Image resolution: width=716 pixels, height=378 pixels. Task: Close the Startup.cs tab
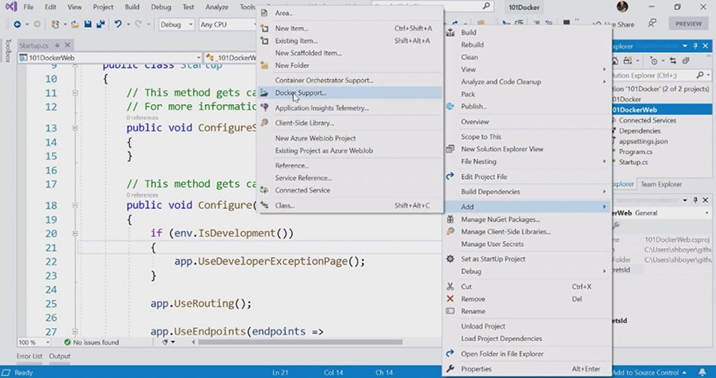[x=68, y=45]
